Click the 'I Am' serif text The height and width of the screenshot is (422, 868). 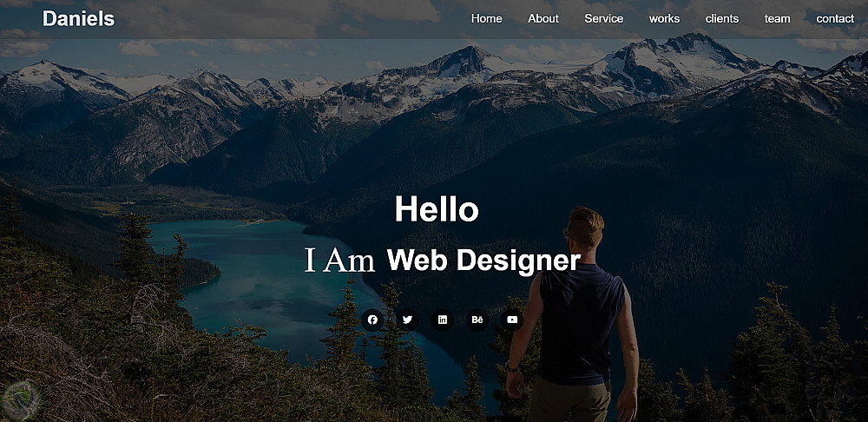point(340,260)
